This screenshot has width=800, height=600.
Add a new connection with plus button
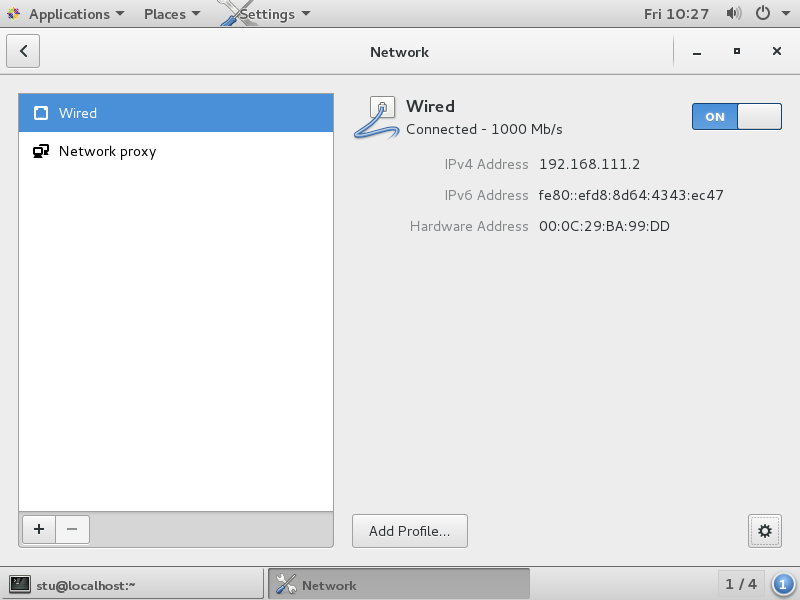pos(38,529)
